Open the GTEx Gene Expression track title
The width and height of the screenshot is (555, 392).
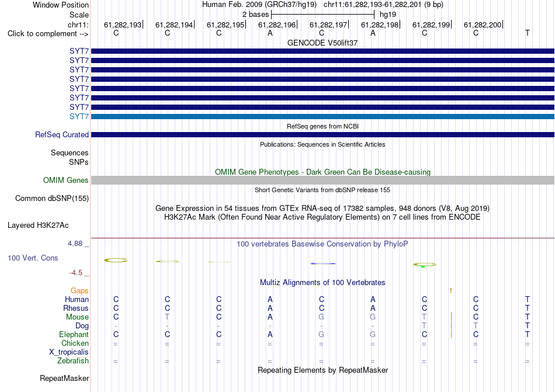322,208
